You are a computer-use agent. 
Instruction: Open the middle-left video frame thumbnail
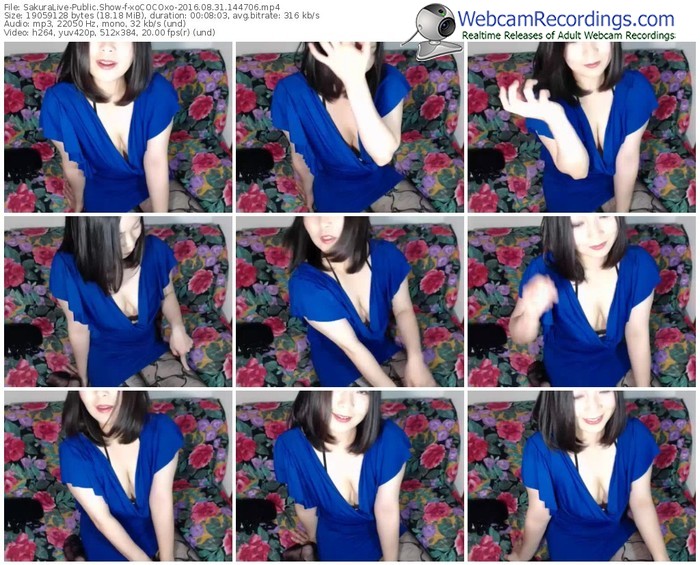[118, 302]
